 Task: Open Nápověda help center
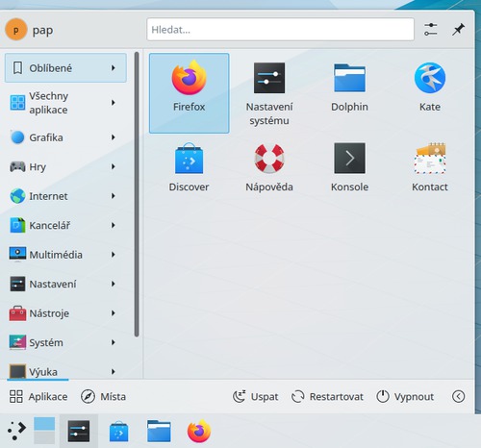pyautogui.click(x=269, y=167)
